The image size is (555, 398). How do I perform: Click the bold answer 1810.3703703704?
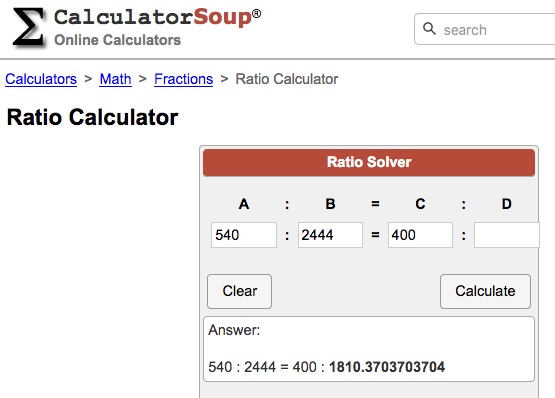(x=387, y=367)
